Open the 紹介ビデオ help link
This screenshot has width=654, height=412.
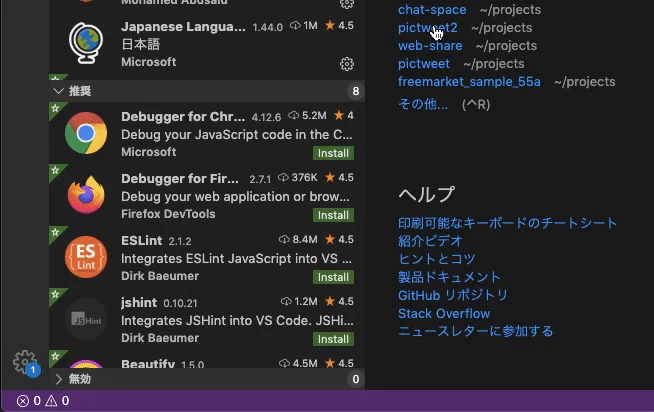[430, 241]
